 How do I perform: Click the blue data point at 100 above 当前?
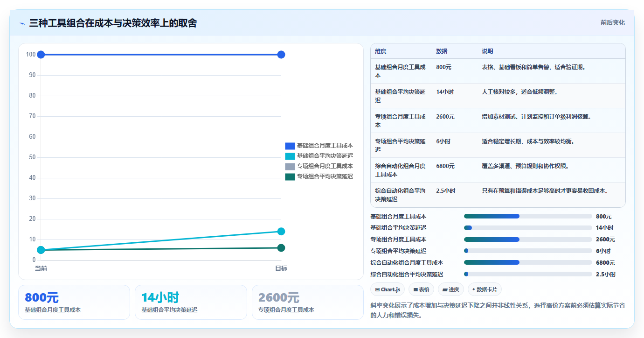41,55
